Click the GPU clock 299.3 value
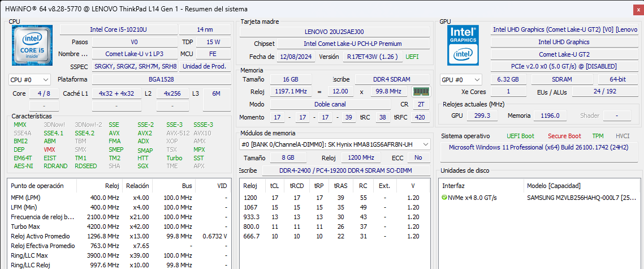The image size is (644, 269). 483,116
